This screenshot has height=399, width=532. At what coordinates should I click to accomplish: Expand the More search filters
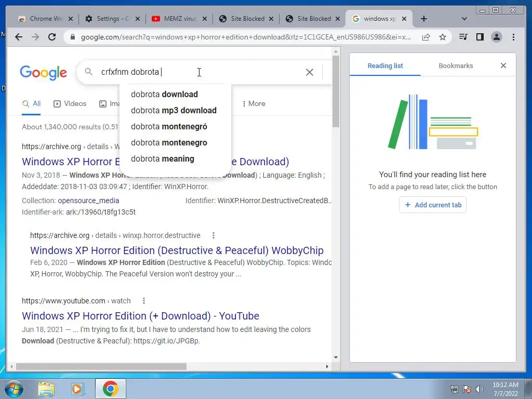(254, 104)
